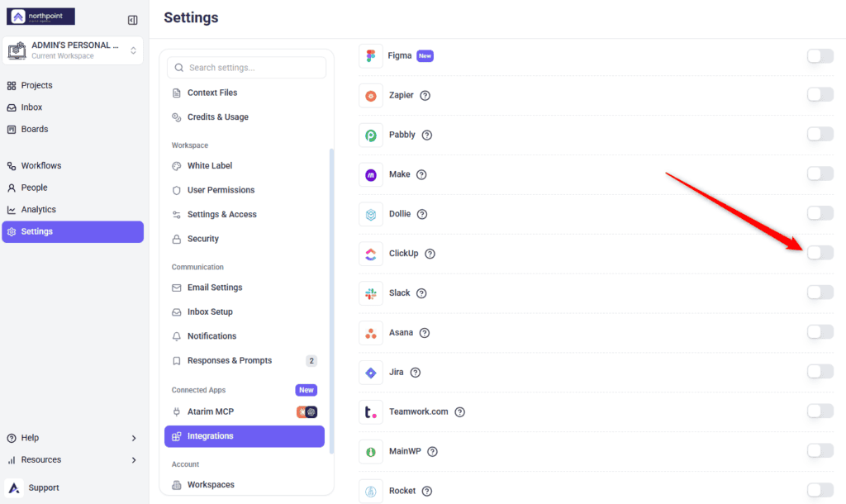Click the ClickUp integration logo
Screen dimensions: 846x504
[x=371, y=254]
